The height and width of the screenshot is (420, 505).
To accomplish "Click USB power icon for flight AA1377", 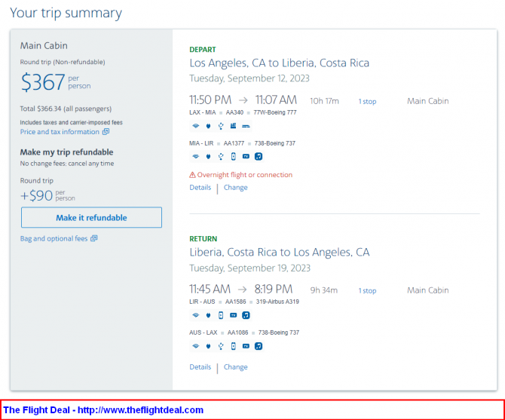I will point(221,157).
